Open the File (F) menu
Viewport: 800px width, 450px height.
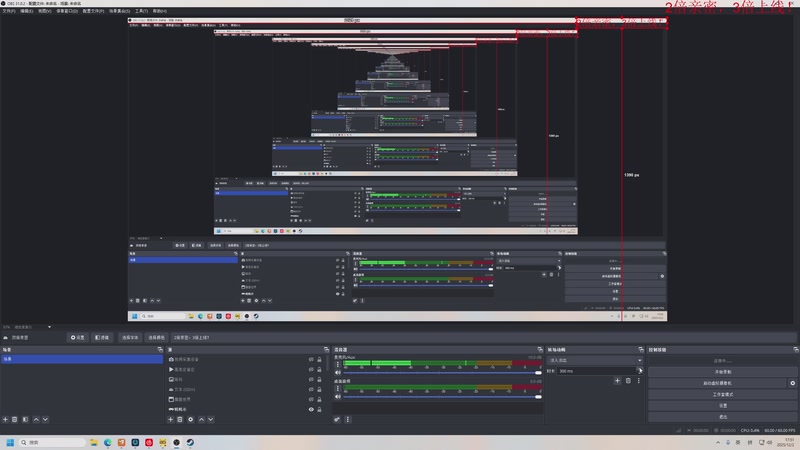point(9,11)
